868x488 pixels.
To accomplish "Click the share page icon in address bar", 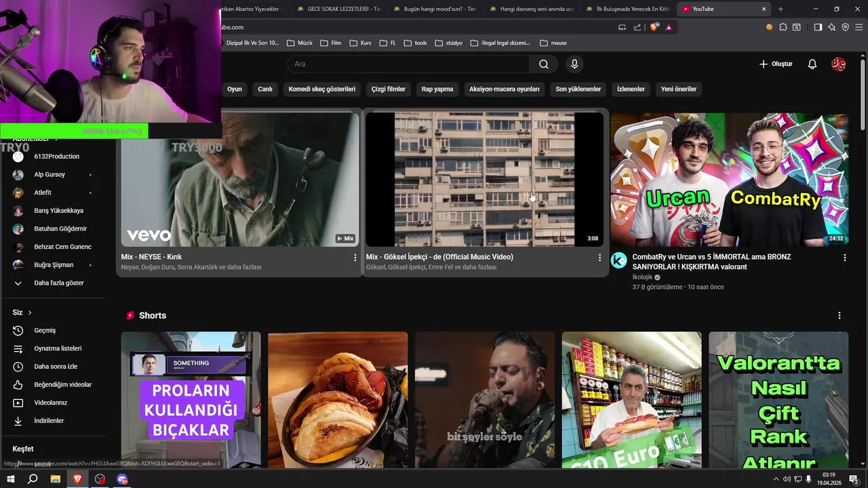I will (x=637, y=27).
